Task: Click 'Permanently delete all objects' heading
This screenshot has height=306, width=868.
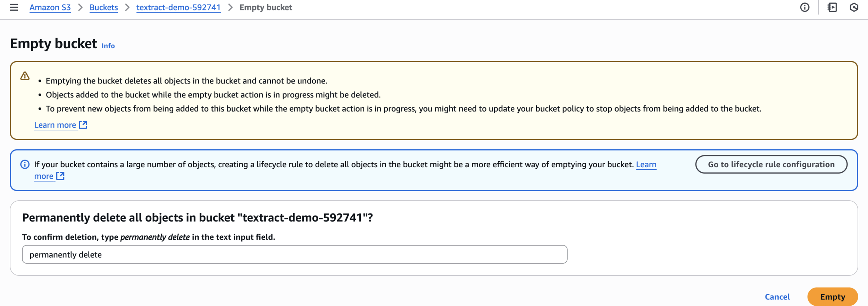Action: 197,218
